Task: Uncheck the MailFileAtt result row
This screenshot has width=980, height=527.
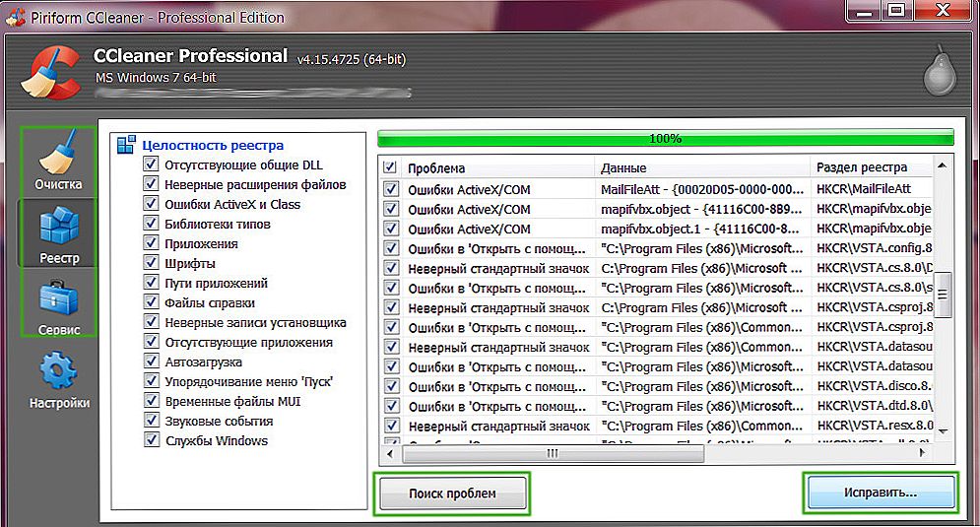Action: (391, 189)
